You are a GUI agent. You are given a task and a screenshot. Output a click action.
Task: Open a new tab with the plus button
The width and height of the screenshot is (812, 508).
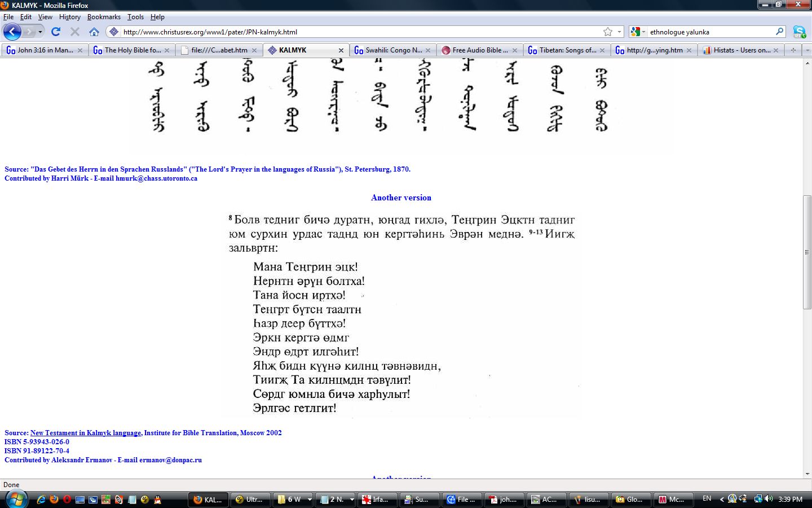click(x=793, y=50)
